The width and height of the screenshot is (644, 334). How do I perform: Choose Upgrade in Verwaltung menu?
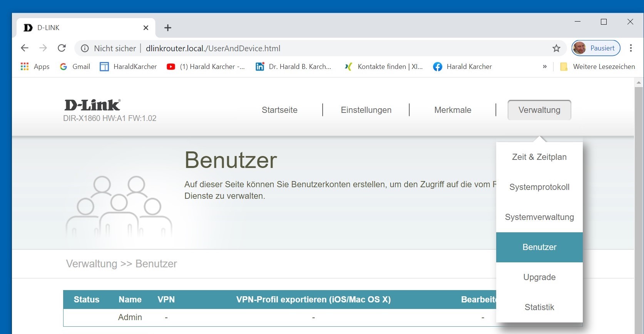click(539, 277)
